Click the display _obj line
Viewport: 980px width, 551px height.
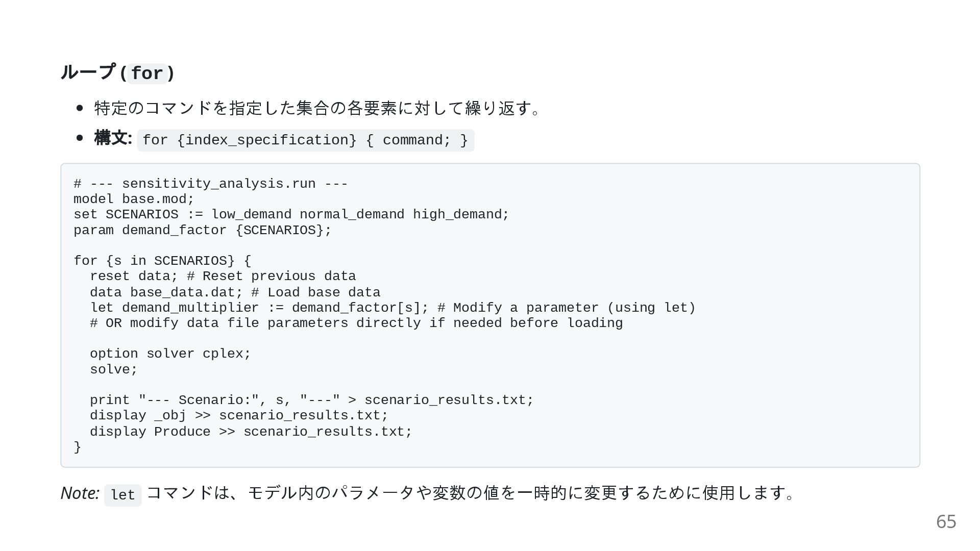(239, 415)
